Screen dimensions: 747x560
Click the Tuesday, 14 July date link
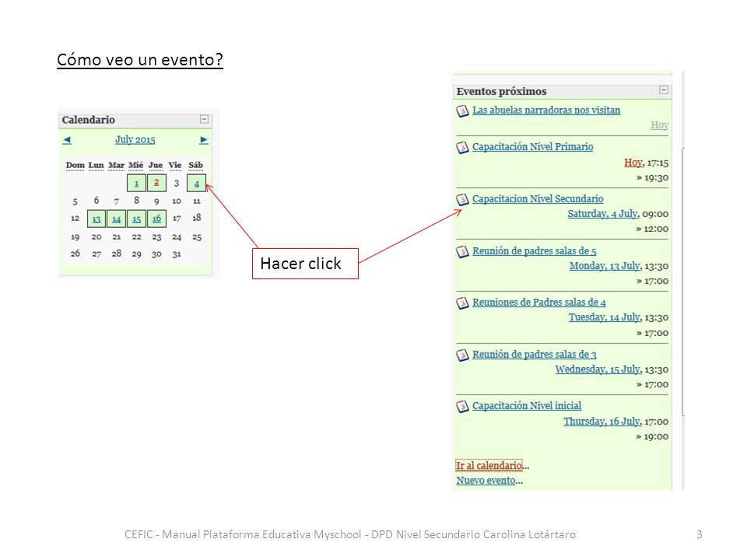coord(604,317)
